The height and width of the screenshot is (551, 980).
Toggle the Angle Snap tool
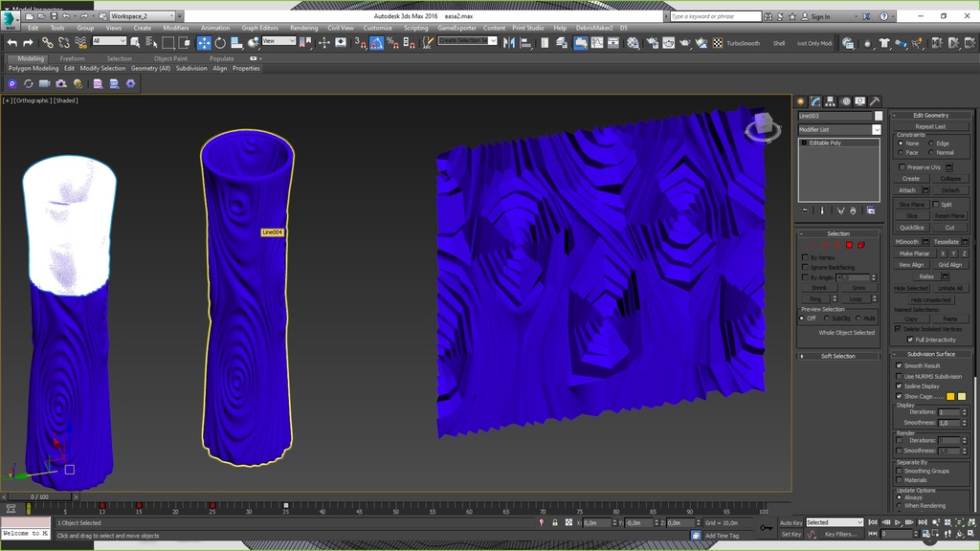point(377,43)
